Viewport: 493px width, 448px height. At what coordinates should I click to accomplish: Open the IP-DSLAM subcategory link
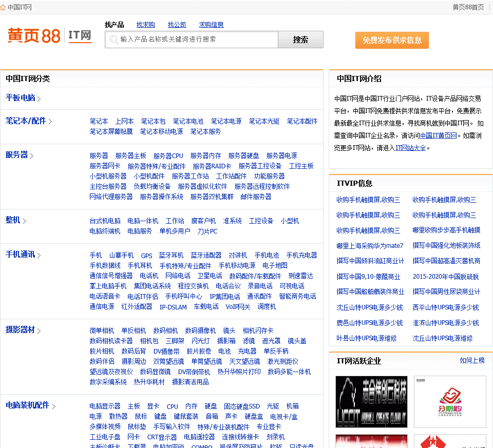click(x=173, y=307)
